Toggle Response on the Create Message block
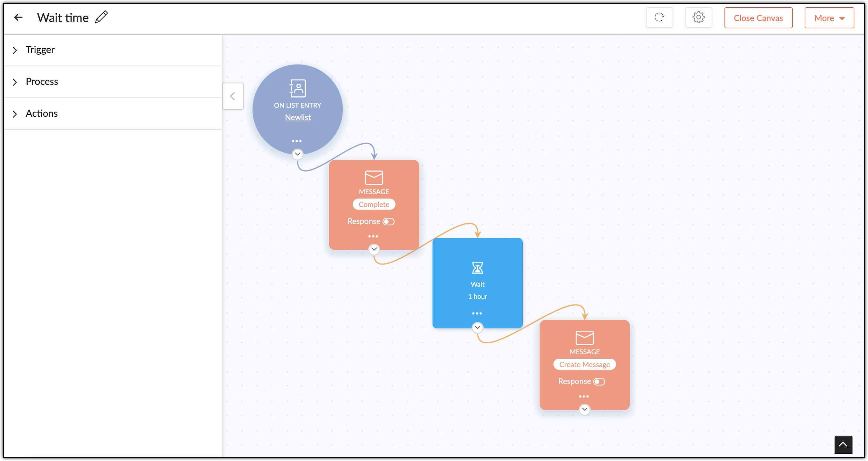868x461 pixels. [x=599, y=382]
